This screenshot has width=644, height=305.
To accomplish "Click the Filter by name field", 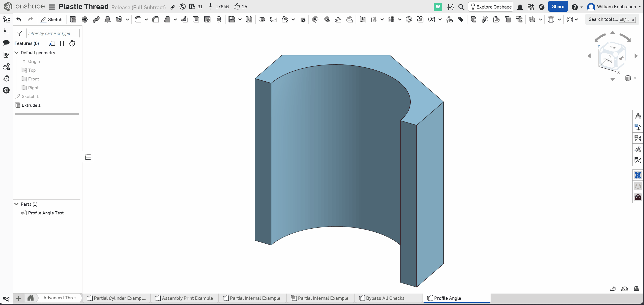I will 53,33.
